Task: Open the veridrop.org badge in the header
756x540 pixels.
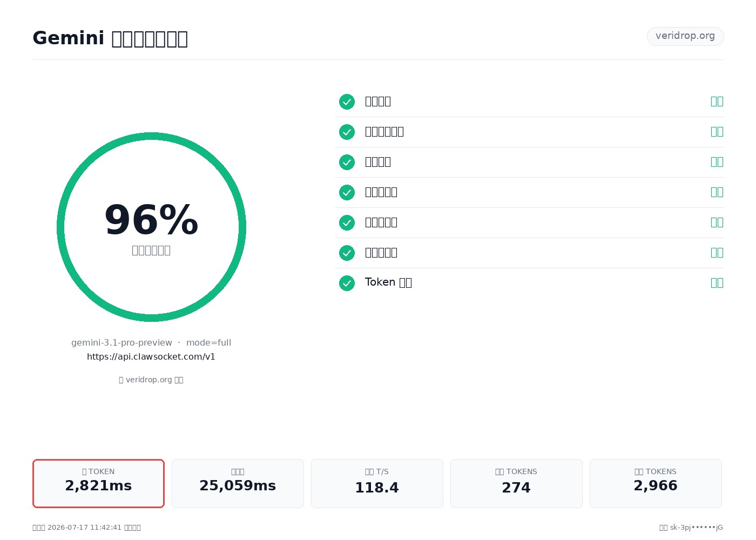Action: tap(685, 36)
